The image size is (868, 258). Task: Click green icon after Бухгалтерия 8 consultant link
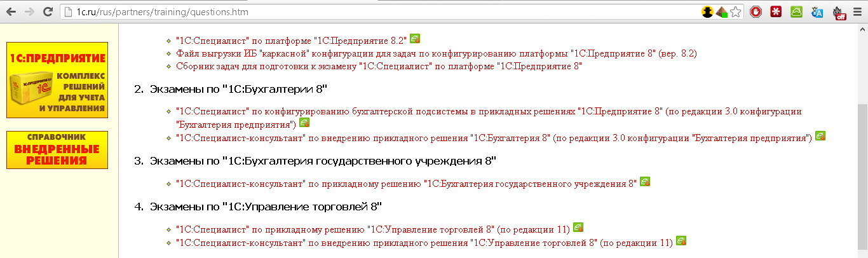point(820,135)
